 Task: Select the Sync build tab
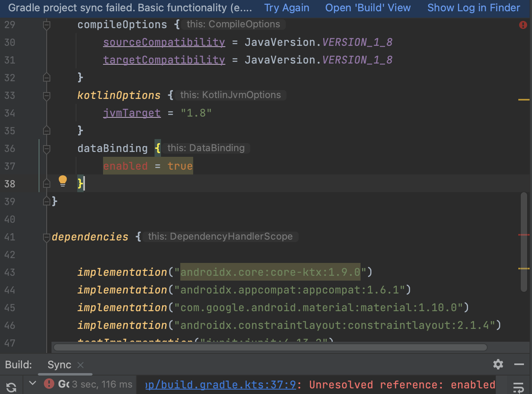pyautogui.click(x=59, y=365)
